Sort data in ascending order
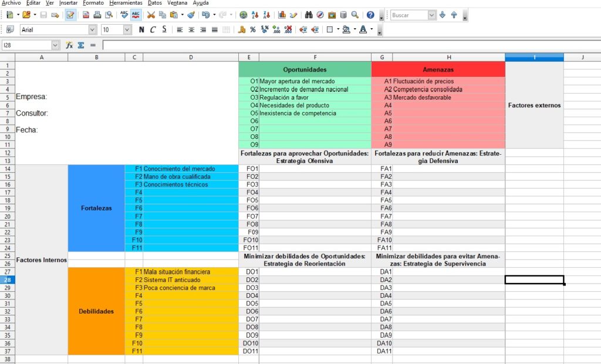Image resolution: width=601 pixels, height=364 pixels. (255, 15)
